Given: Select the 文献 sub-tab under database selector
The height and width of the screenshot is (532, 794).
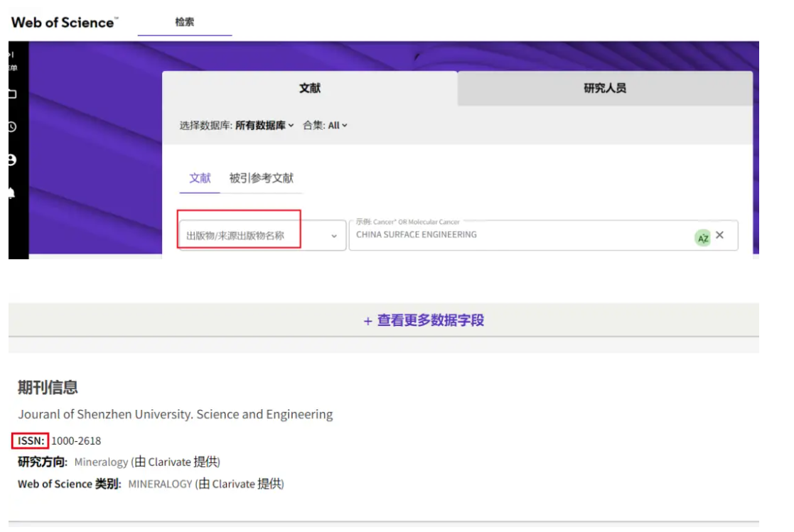Looking at the screenshot, I should coord(200,178).
